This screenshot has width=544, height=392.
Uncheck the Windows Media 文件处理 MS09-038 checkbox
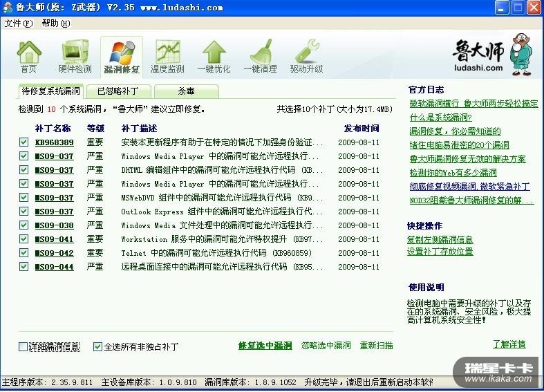coord(24,225)
